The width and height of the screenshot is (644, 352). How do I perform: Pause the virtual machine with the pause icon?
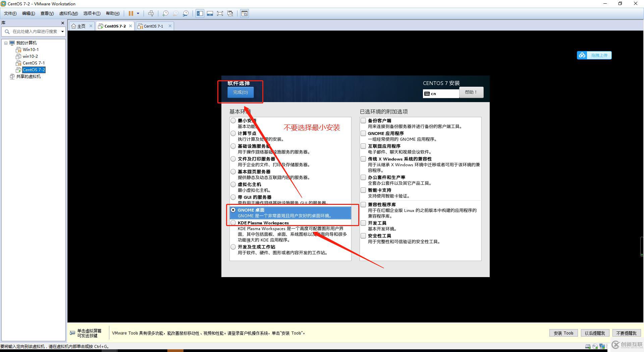coord(131,13)
